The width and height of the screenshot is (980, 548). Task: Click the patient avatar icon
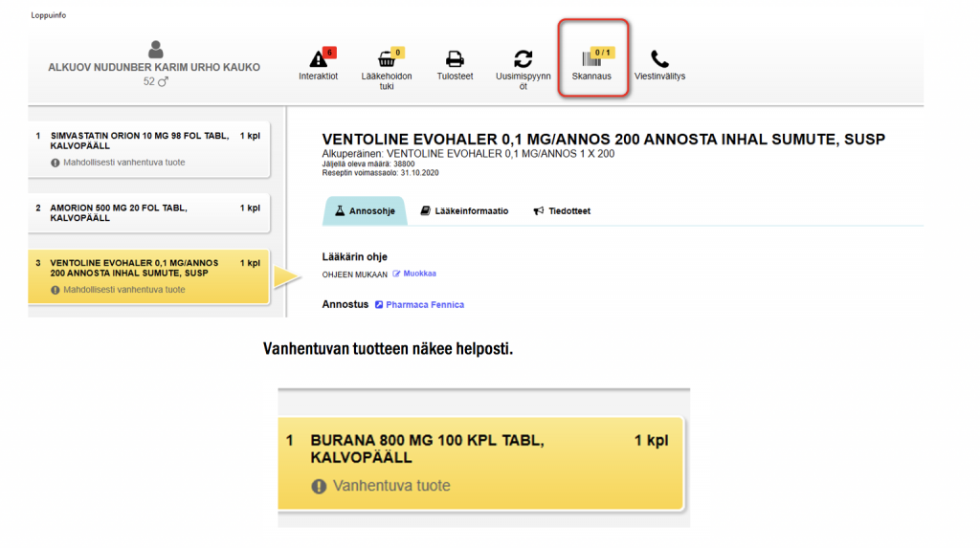[x=156, y=50]
